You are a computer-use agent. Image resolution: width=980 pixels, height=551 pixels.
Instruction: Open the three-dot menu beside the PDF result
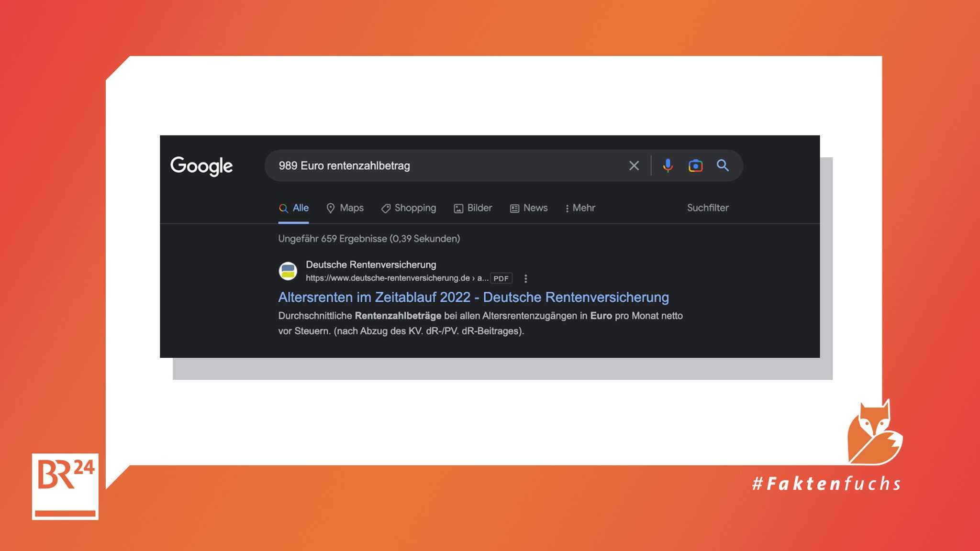pyautogui.click(x=525, y=278)
